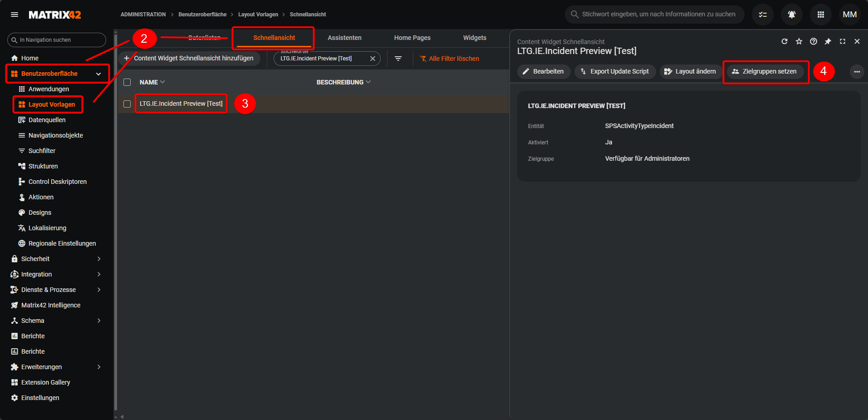
Task: Expand the Integration navigation section
Action: [x=98, y=274]
